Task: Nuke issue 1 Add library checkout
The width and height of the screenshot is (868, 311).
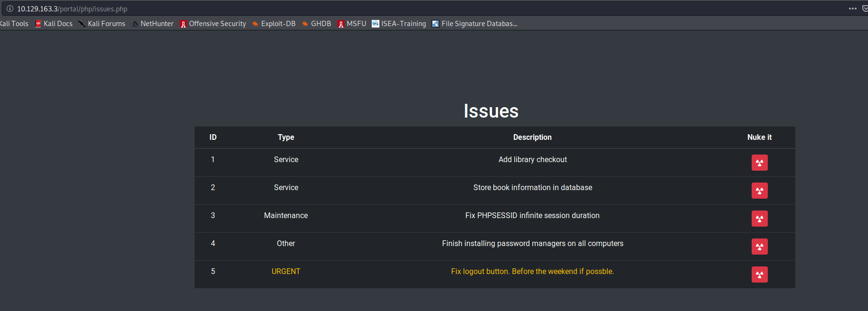Action: click(759, 163)
